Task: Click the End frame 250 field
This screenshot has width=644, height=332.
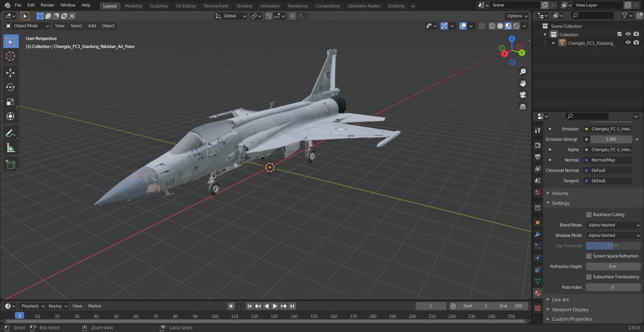Action: (x=511, y=306)
